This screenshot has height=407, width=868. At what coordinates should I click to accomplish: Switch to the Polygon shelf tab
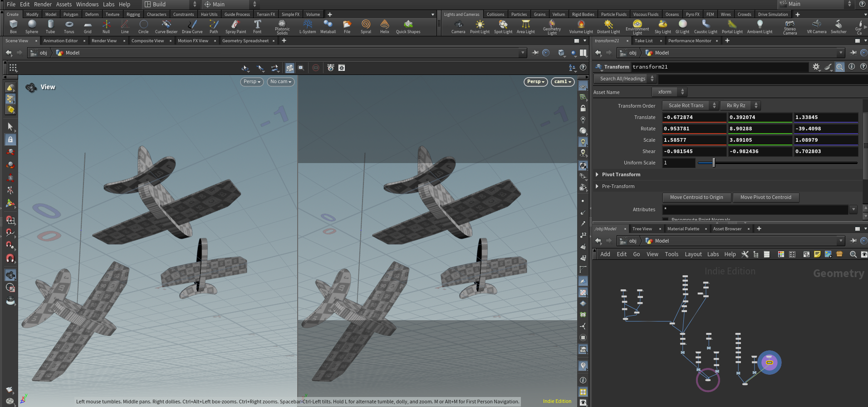coord(71,14)
